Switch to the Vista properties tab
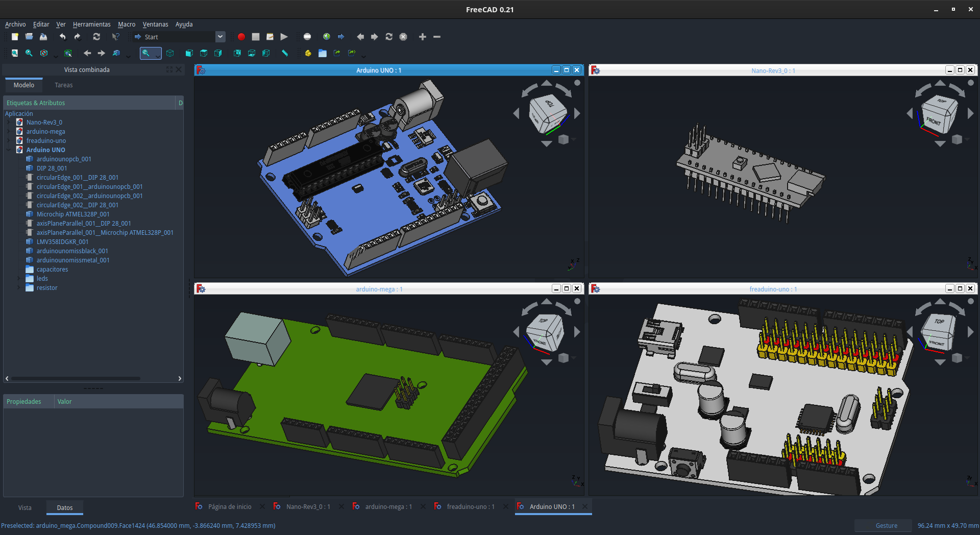The height and width of the screenshot is (535, 980). [x=25, y=507]
